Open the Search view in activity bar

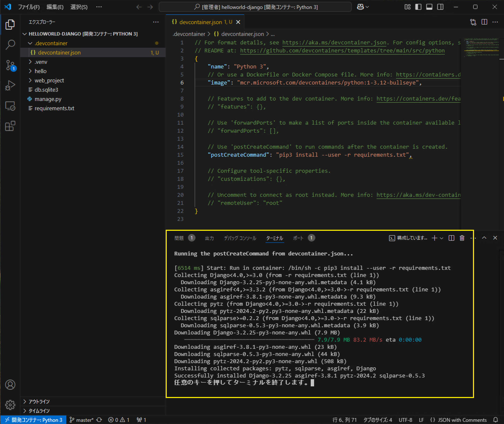pos(10,45)
